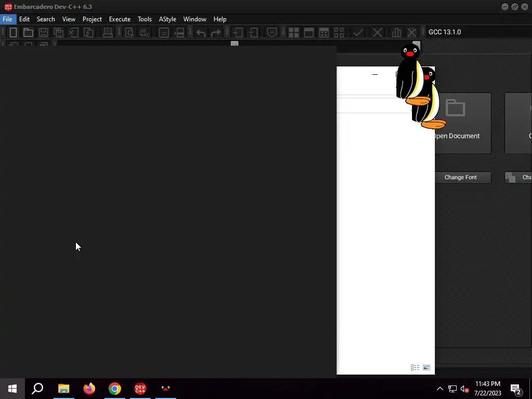Click the Close file toolbar icon
Screen dimensions: 532x399
73,33
